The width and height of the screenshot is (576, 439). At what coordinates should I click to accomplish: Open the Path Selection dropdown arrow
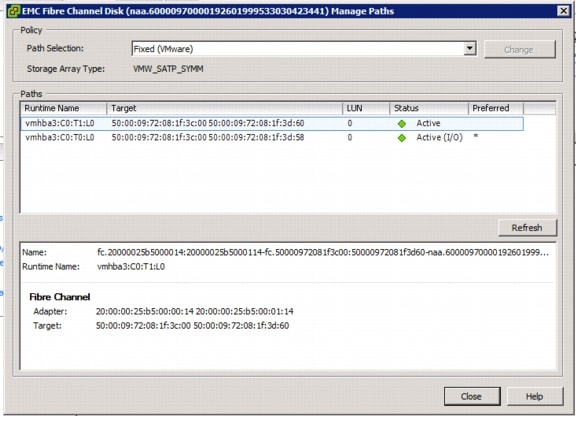[469, 48]
